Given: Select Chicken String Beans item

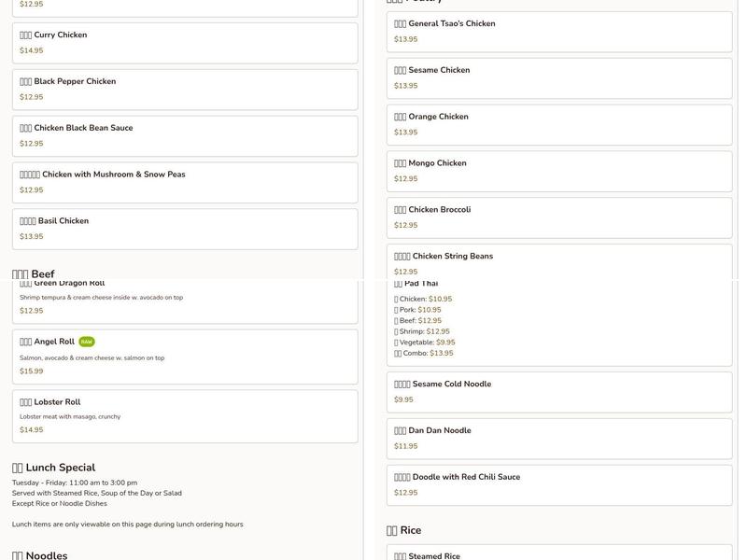Looking at the screenshot, I should click(558, 262).
